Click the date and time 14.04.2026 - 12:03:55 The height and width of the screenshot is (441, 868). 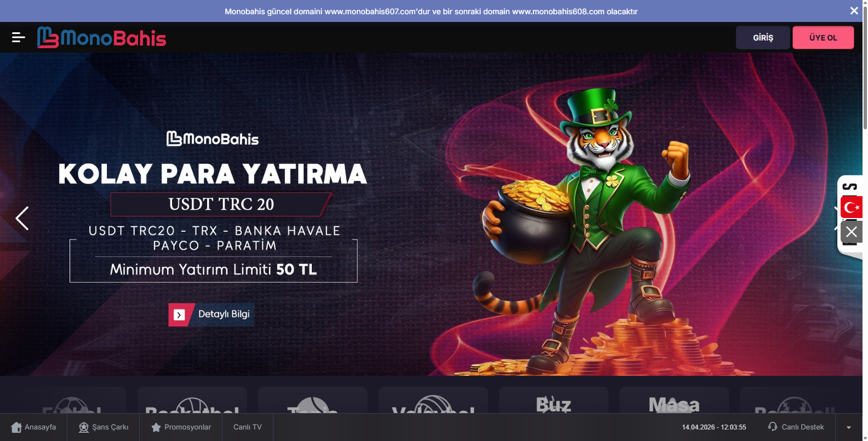[x=714, y=427]
